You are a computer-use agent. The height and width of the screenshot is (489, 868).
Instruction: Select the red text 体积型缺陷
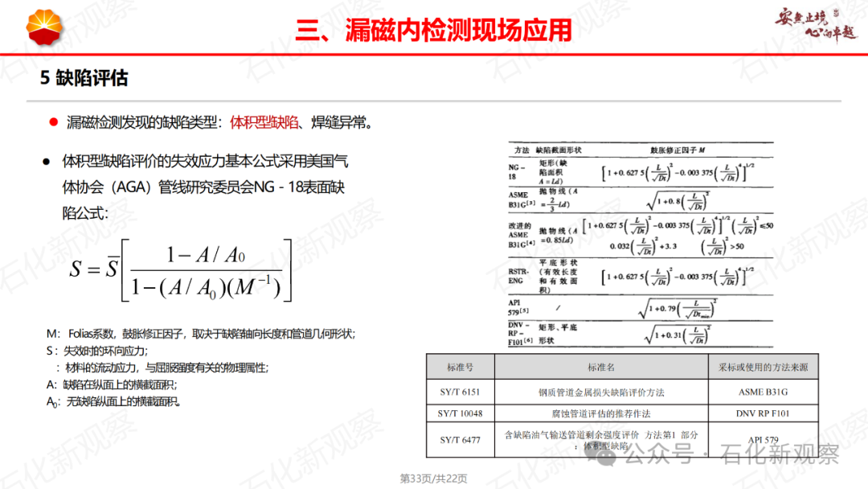(x=264, y=122)
